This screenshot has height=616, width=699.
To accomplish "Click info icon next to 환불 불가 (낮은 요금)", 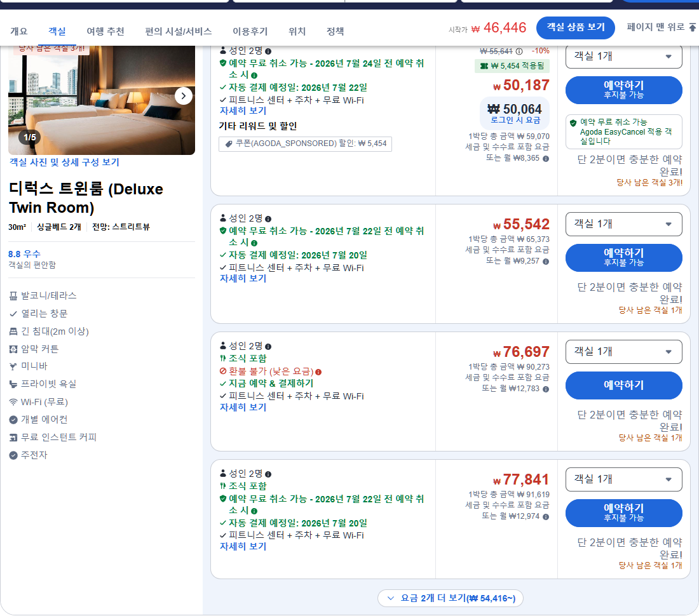I will (x=318, y=372).
